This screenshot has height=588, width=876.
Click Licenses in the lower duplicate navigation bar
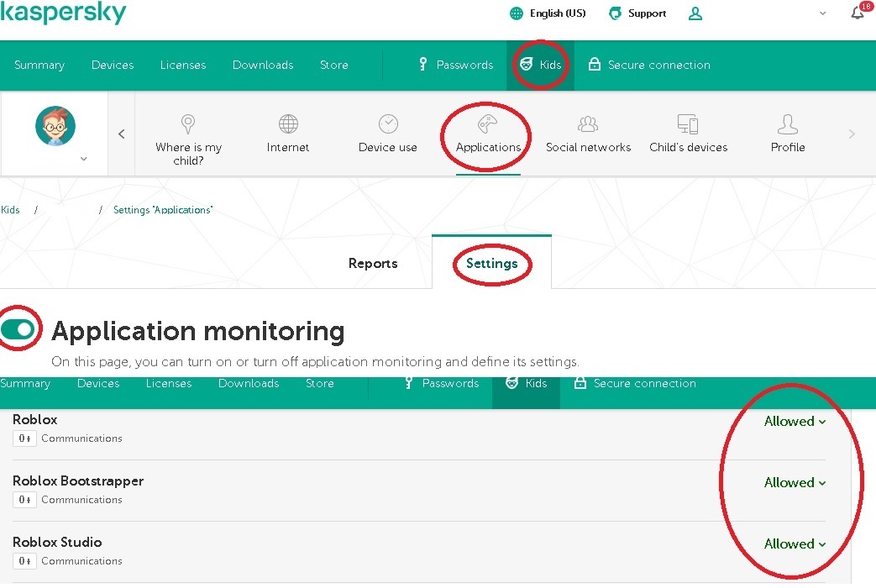tap(169, 383)
